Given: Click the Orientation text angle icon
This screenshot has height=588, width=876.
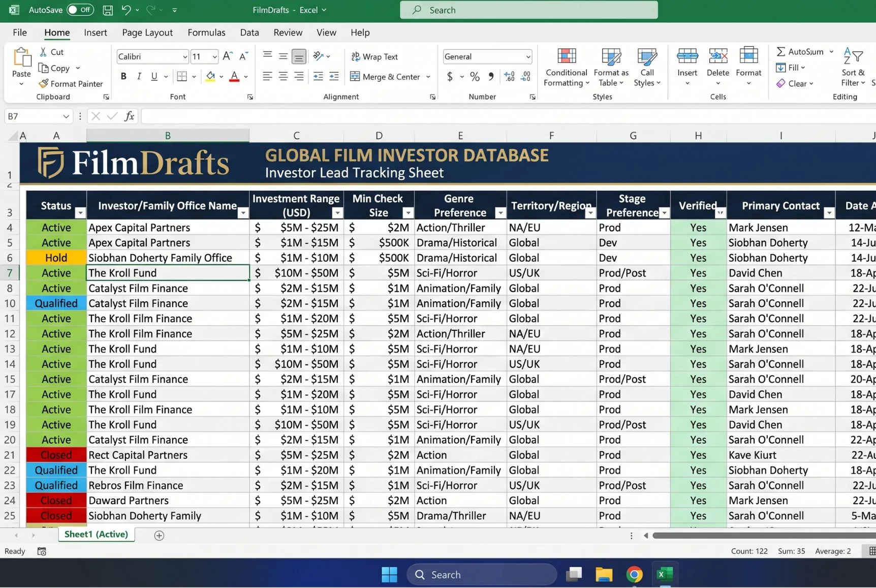Looking at the screenshot, I should [319, 56].
